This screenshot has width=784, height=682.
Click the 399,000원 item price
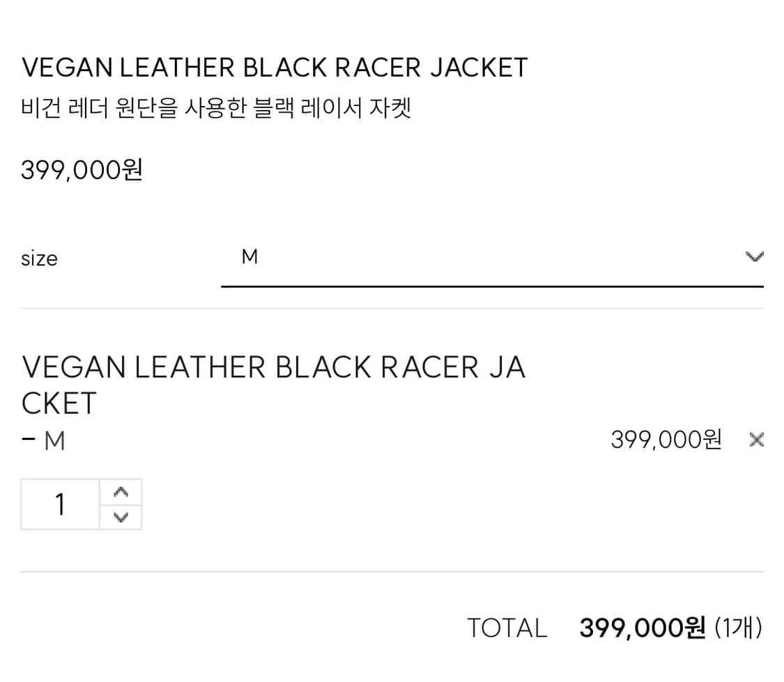pyautogui.click(x=667, y=439)
